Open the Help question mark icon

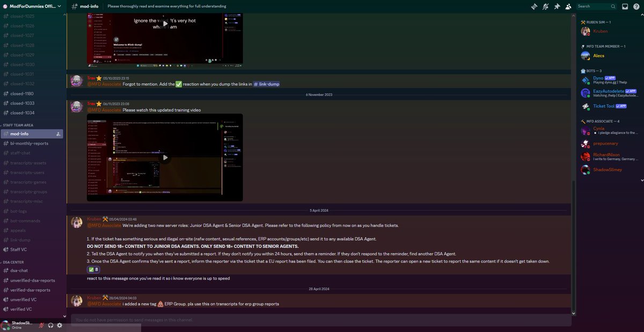pos(636,6)
